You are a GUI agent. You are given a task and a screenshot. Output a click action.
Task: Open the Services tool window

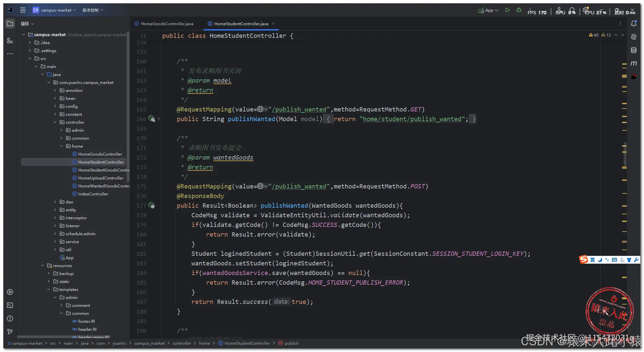point(10,292)
